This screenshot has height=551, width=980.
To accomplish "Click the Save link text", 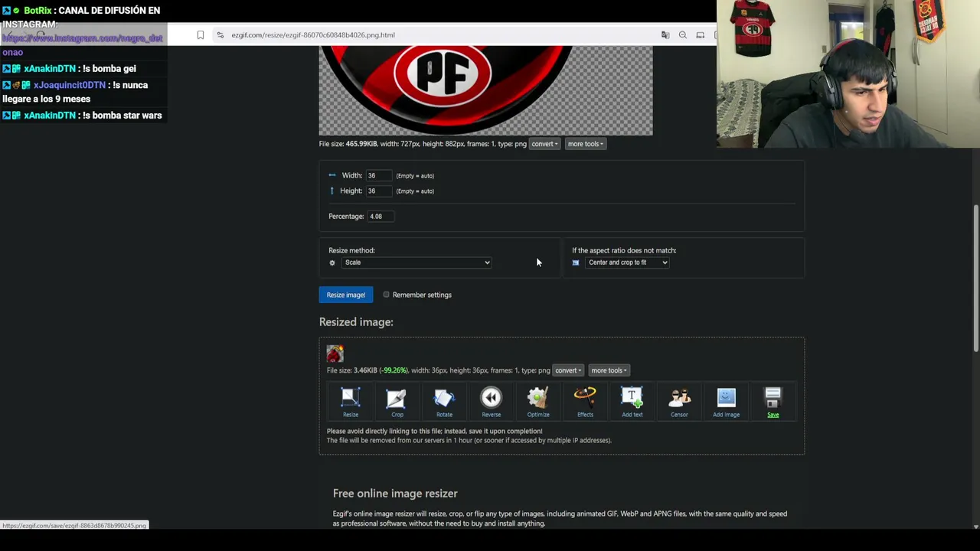I will point(773,415).
